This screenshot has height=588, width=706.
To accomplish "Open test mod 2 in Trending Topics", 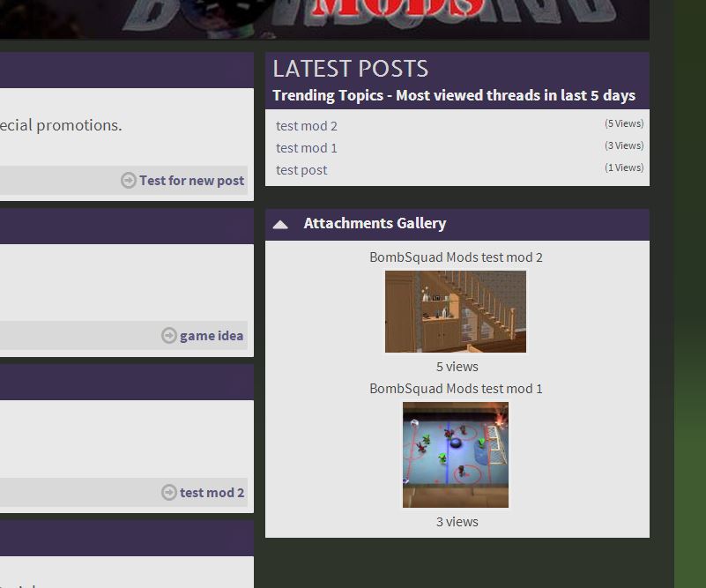I will coord(307,126).
